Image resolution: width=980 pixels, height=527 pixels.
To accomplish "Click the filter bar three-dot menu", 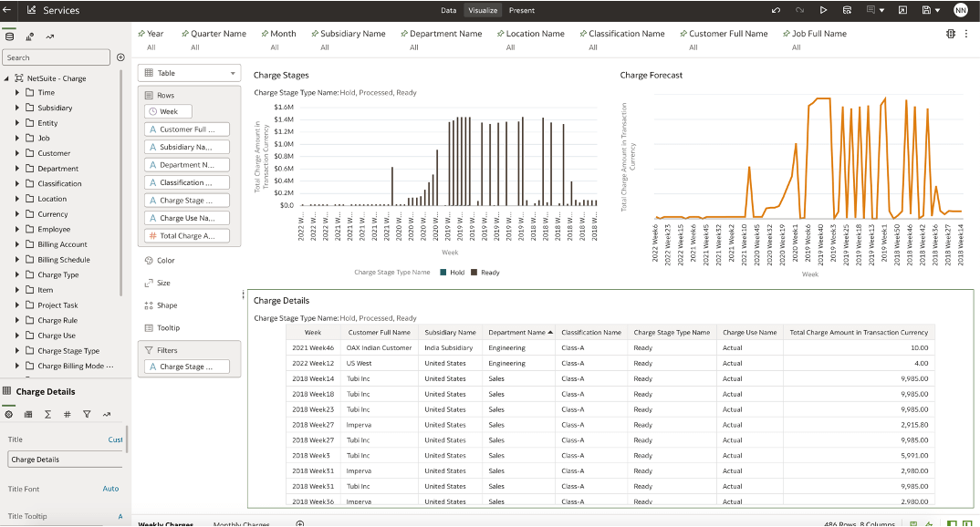I will pos(966,34).
